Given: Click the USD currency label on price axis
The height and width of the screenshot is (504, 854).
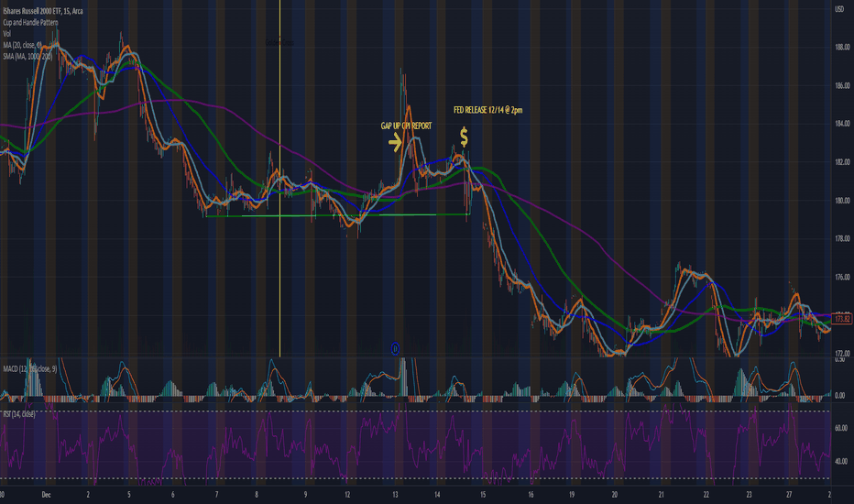Looking at the screenshot, I should point(840,9).
